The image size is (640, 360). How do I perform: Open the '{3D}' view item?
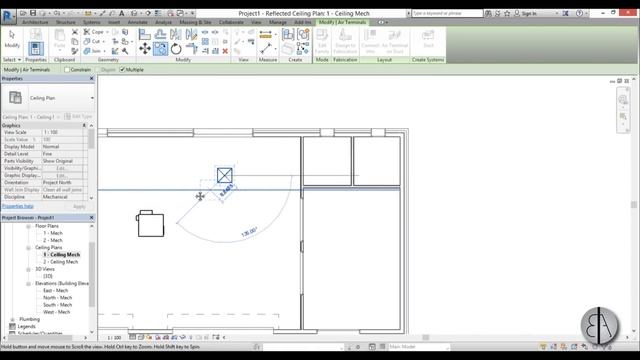pyautogui.click(x=48, y=276)
